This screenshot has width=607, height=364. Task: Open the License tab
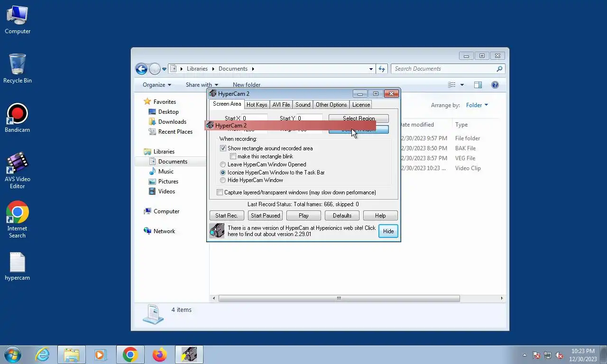point(361,105)
